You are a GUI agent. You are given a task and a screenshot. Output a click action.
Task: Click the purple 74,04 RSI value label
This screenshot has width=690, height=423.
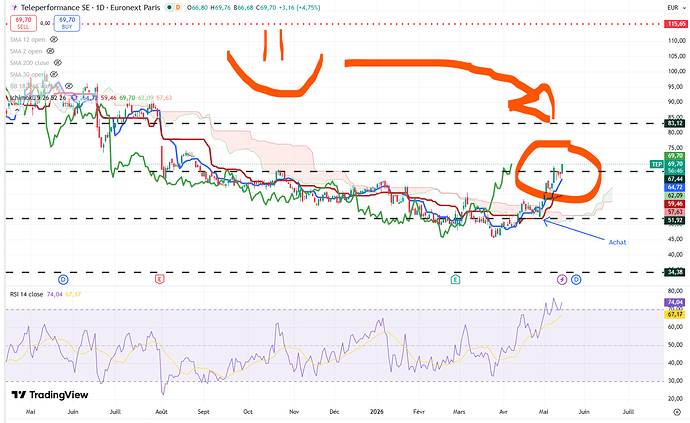click(x=675, y=302)
